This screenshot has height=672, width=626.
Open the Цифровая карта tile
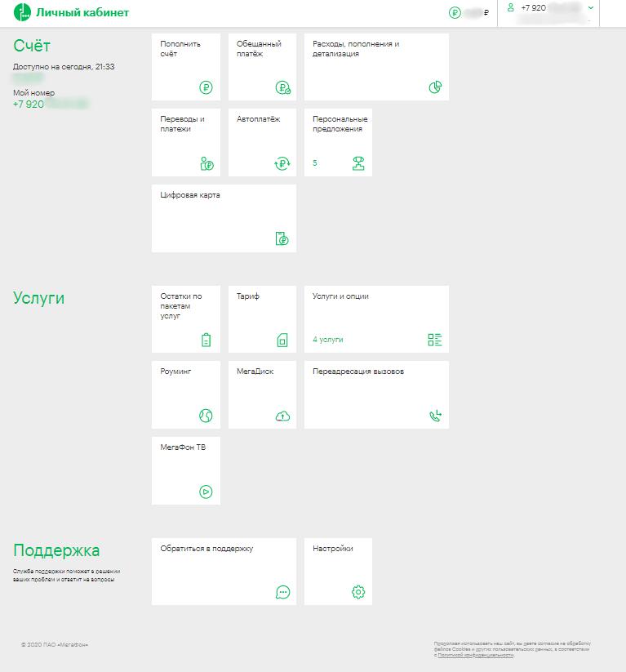point(224,219)
